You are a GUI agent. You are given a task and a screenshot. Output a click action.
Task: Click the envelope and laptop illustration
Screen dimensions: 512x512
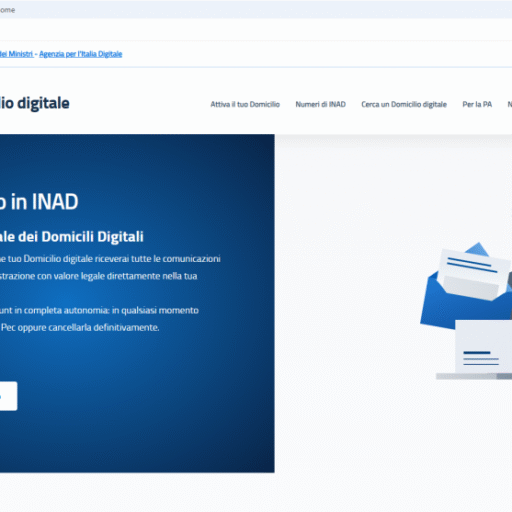(x=466, y=311)
